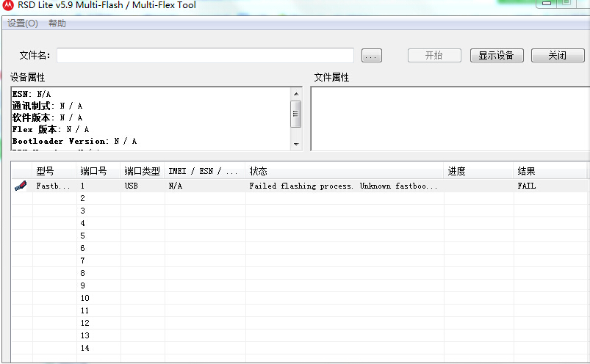Click the Motorola logo in title bar
The width and height of the screenshot is (590, 364).
(8, 5)
